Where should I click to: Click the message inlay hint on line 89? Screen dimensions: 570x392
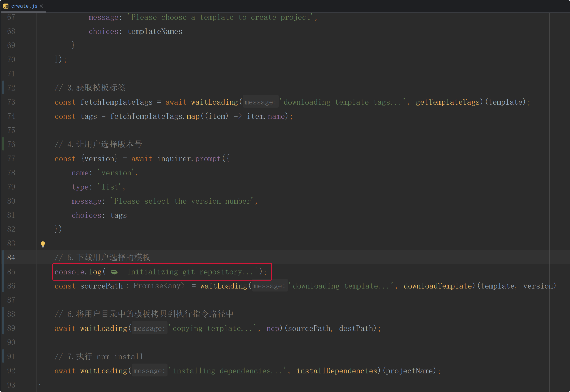point(149,328)
